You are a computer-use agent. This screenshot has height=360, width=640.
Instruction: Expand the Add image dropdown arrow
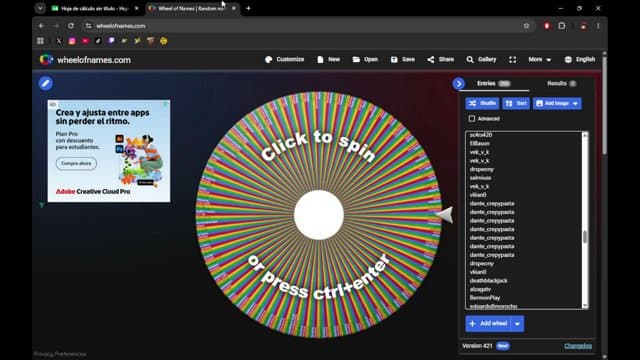575,104
